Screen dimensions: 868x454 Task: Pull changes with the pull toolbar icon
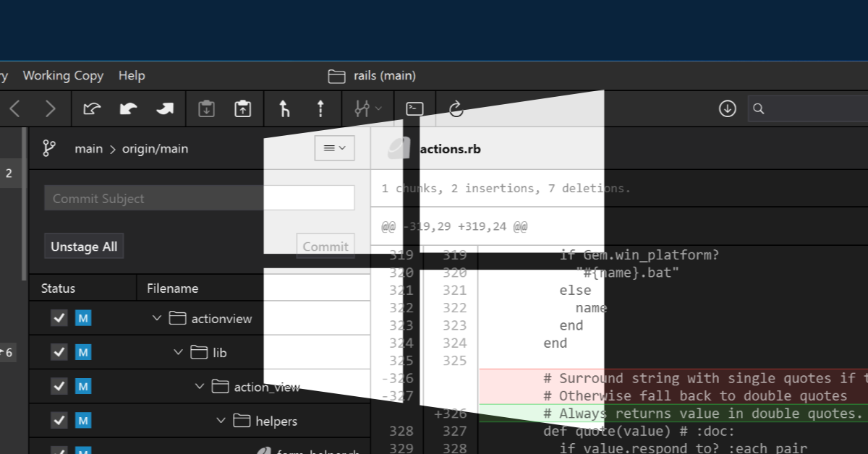128,108
